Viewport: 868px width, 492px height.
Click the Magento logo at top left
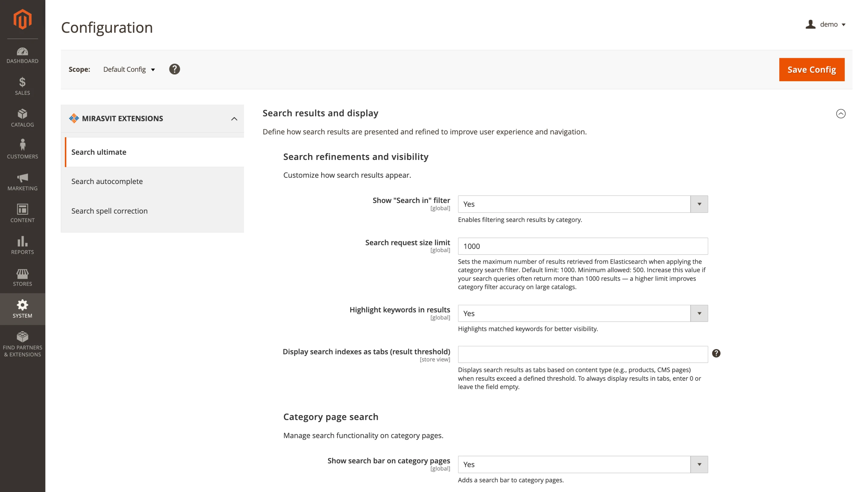pyautogui.click(x=22, y=19)
